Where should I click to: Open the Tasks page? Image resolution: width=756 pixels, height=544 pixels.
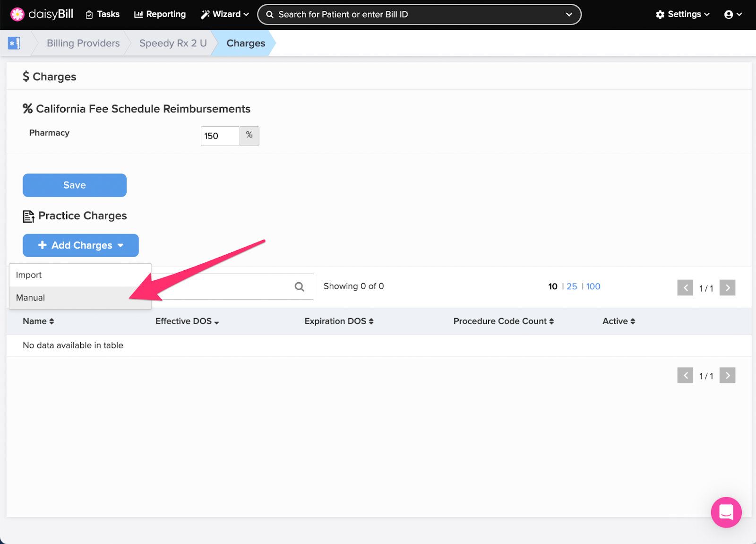coord(103,14)
